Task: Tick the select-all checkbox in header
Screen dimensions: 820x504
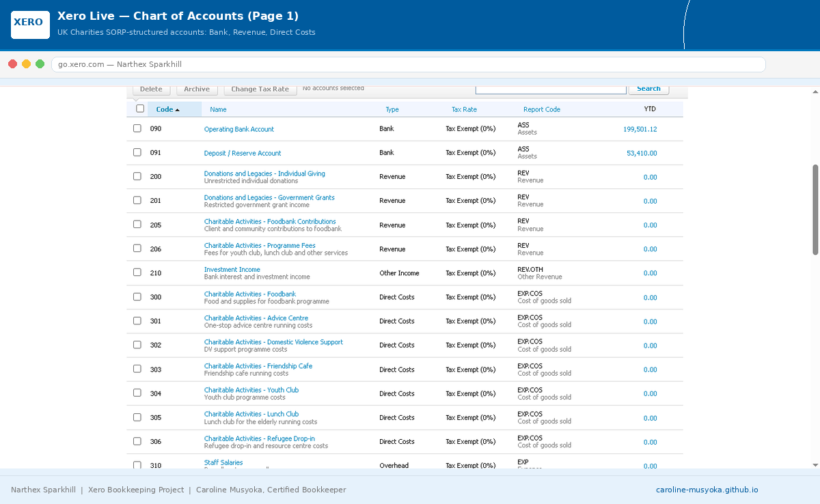Action: [x=140, y=109]
